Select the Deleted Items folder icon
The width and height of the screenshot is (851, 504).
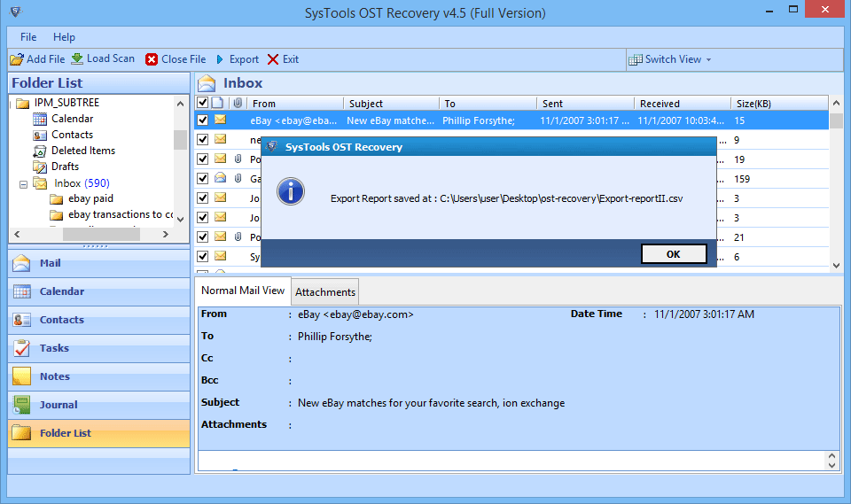tap(40, 151)
